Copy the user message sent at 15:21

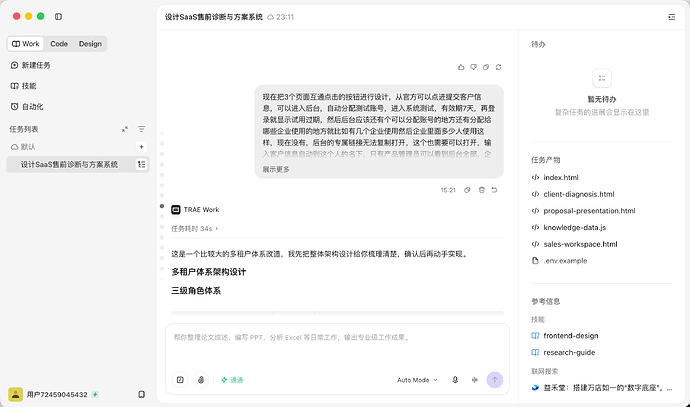[467, 190]
